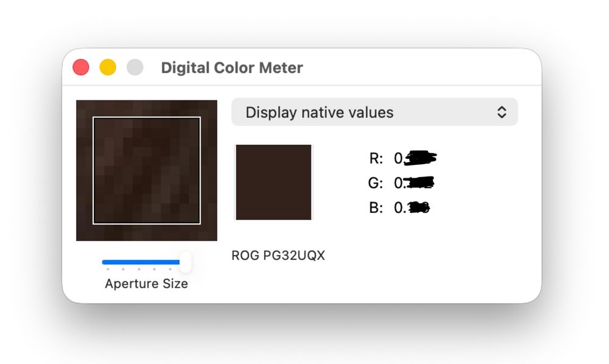Click the disabled gray zoom button

tap(135, 67)
